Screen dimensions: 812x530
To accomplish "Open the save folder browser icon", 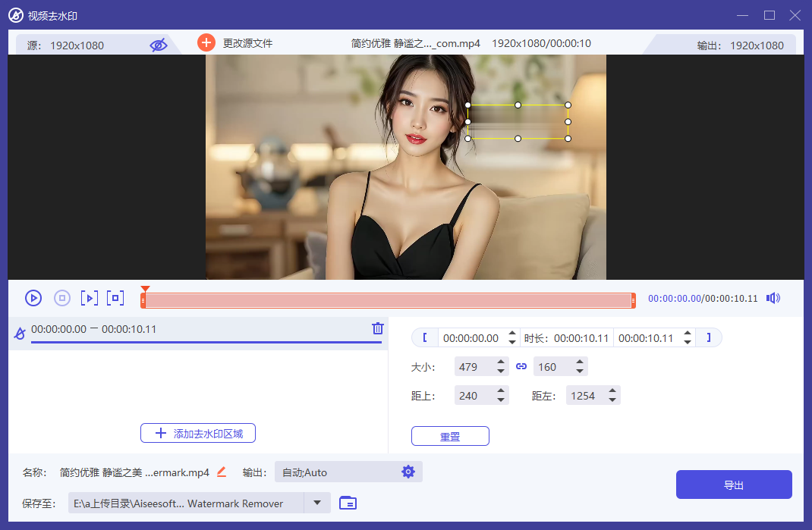I will pos(348,503).
